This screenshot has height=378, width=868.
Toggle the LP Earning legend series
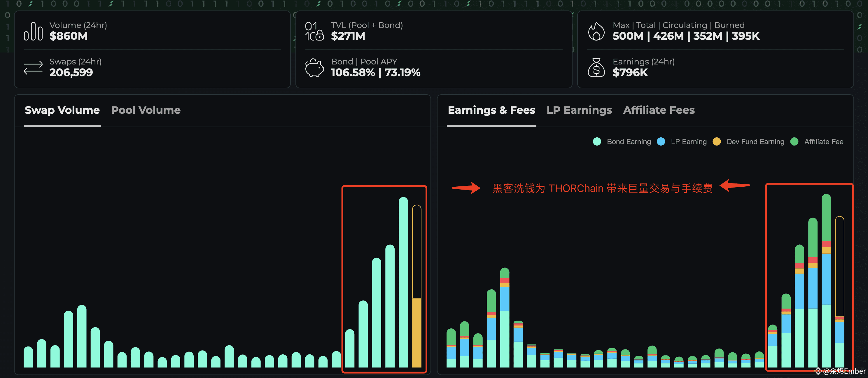pos(682,141)
